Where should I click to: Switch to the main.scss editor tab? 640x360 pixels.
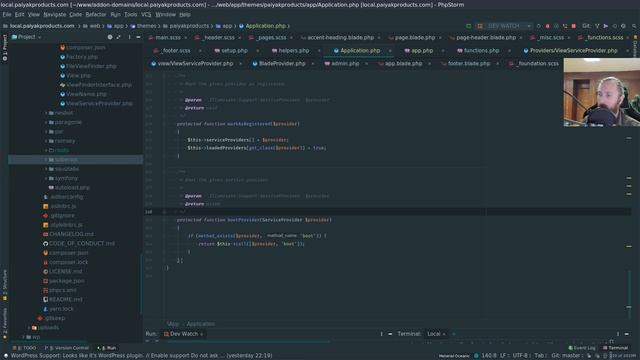click(x=168, y=38)
